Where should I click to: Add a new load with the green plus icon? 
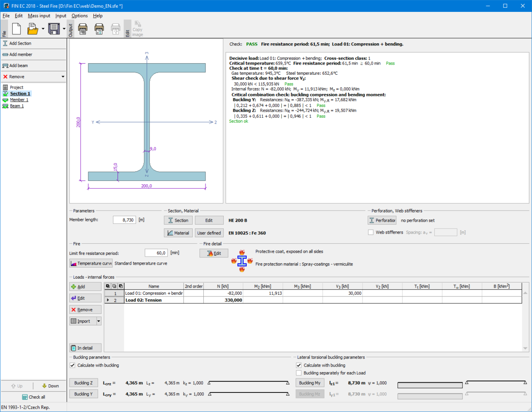pos(84,286)
